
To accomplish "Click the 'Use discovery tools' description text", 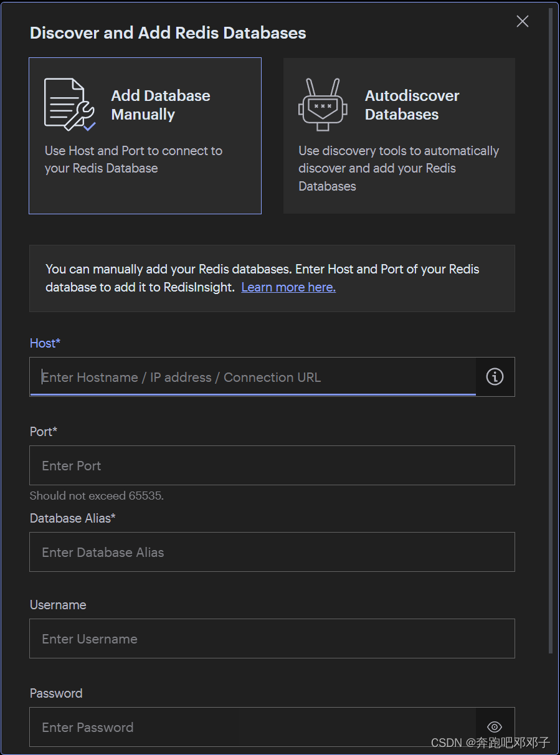I will (x=399, y=168).
